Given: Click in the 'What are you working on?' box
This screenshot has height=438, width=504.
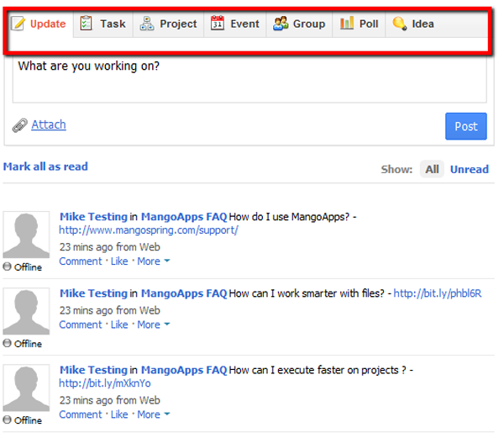Looking at the screenshot, I should click(249, 79).
